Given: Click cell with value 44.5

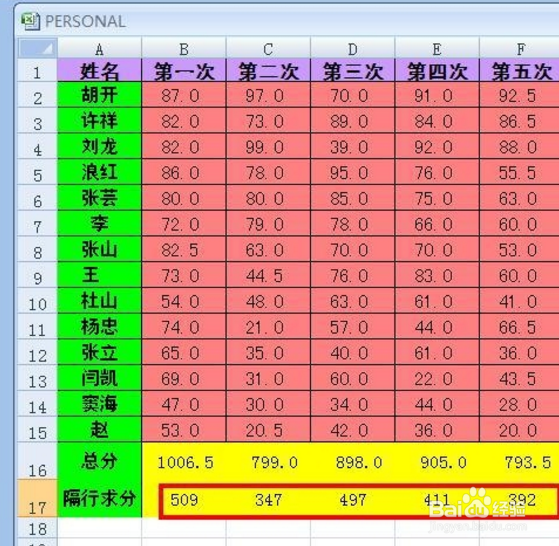Looking at the screenshot, I should pos(268,275).
